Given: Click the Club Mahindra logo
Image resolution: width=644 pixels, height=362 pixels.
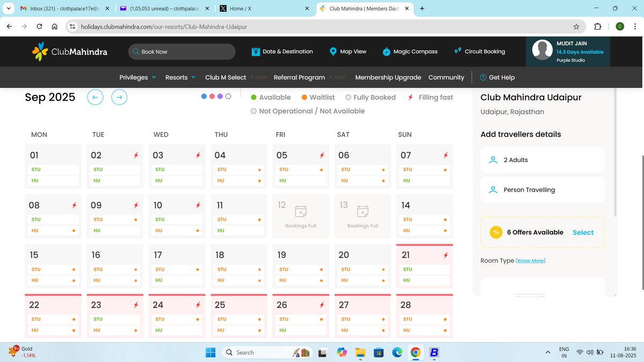Looking at the screenshot, I should click(x=70, y=51).
